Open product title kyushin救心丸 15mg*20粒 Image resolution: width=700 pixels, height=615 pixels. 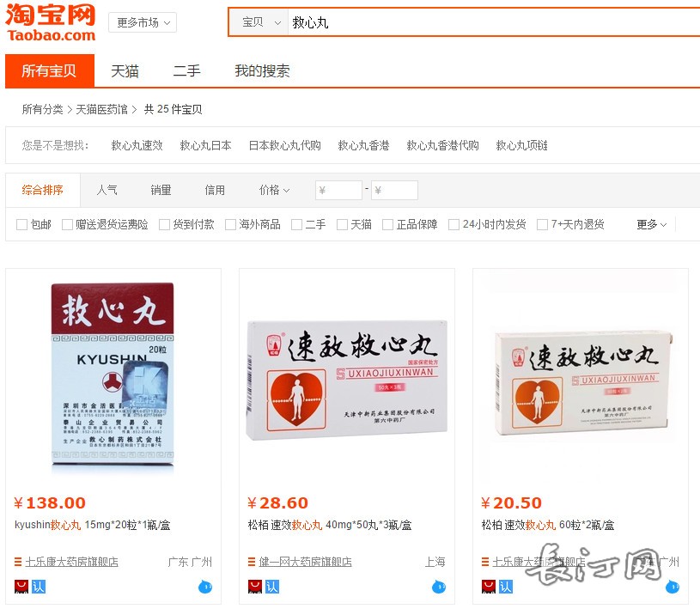coord(93,525)
